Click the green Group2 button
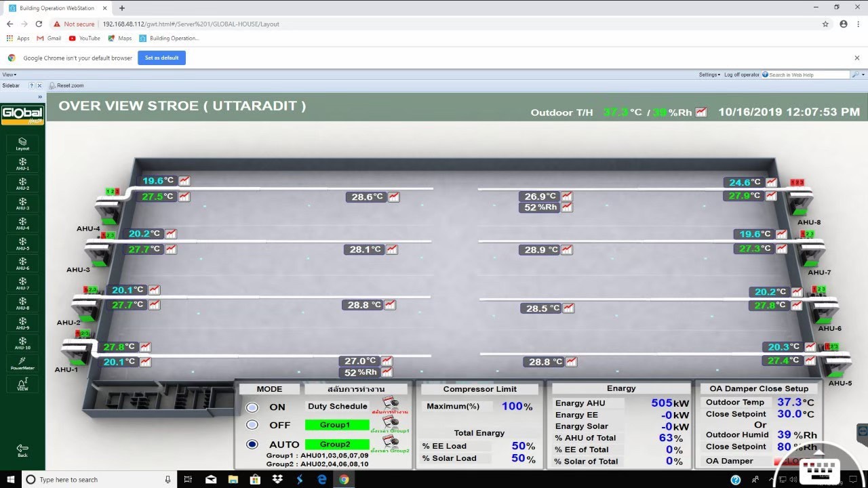Image resolution: width=868 pixels, height=488 pixels. click(337, 445)
